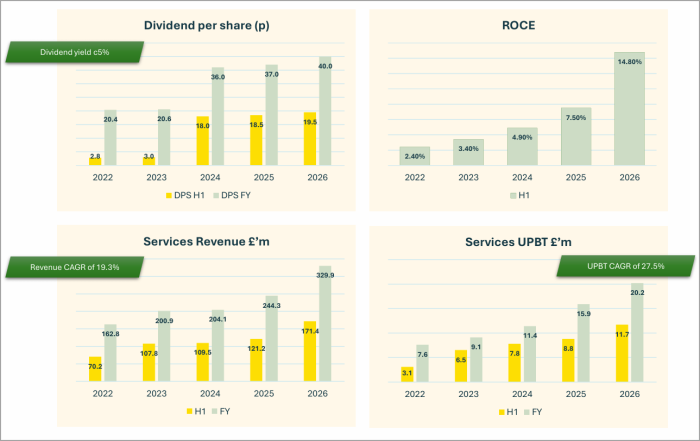Click the 2023 axis label in Dividend chart

point(156,178)
